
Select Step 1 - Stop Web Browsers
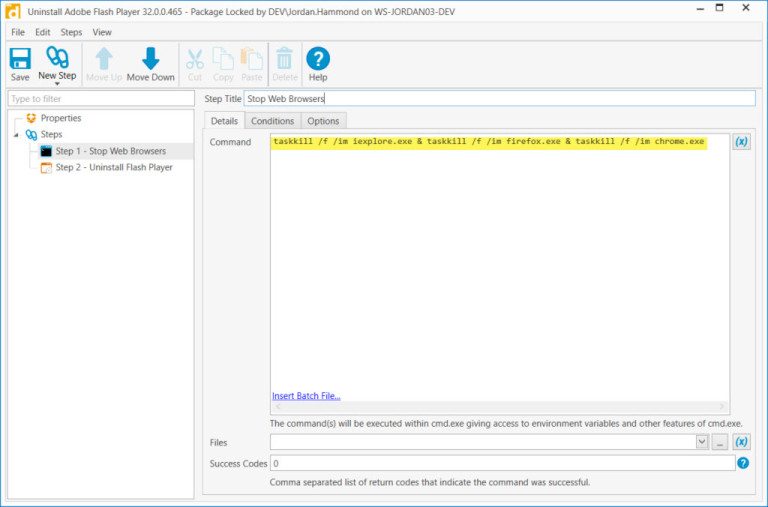[111, 151]
